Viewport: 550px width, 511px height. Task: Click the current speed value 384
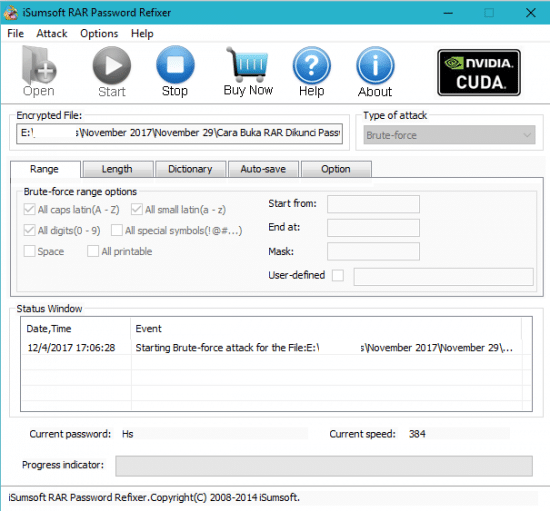(x=417, y=434)
